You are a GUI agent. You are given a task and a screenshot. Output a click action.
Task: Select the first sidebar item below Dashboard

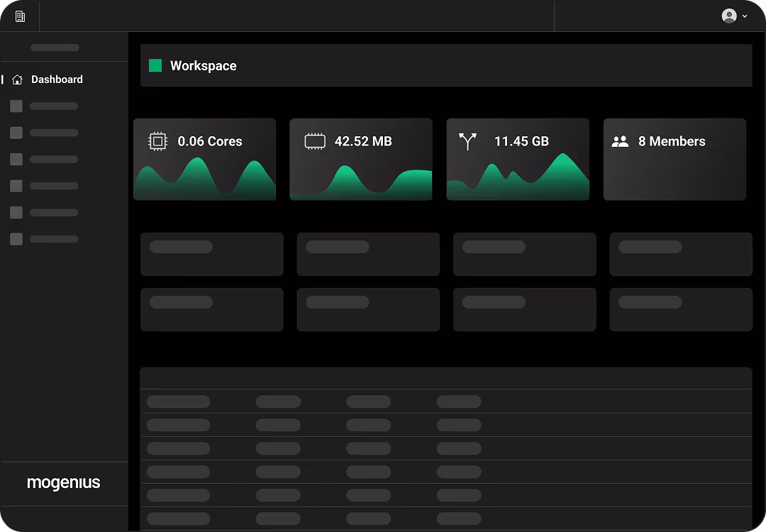[x=44, y=106]
